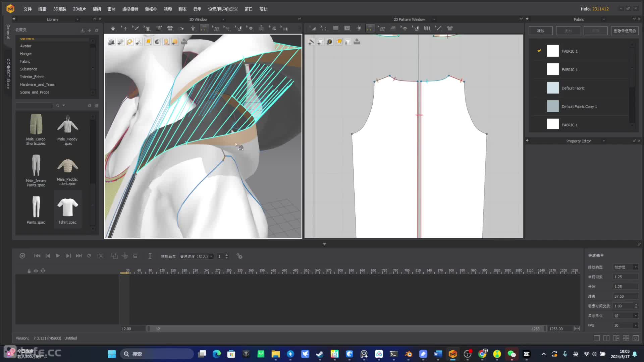Choose the Button tool in 3D toolbar
Image resolution: width=644 pixels, height=362 pixels.
tap(250, 28)
